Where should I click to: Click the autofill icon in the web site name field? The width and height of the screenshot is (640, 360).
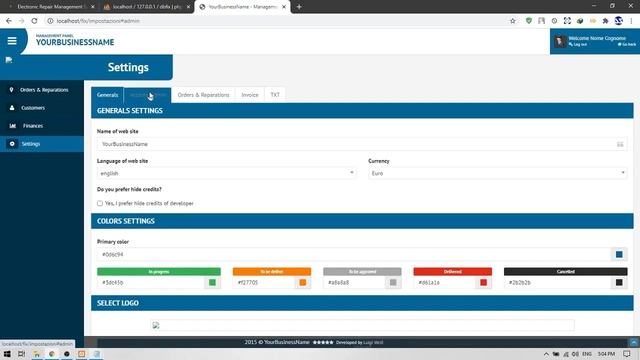pyautogui.click(x=620, y=144)
